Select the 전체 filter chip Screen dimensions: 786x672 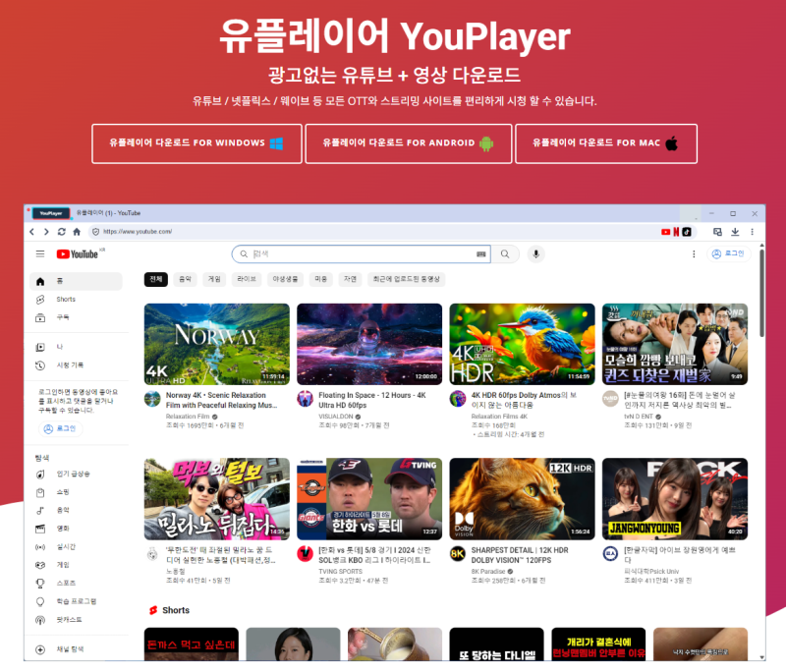[x=156, y=279]
